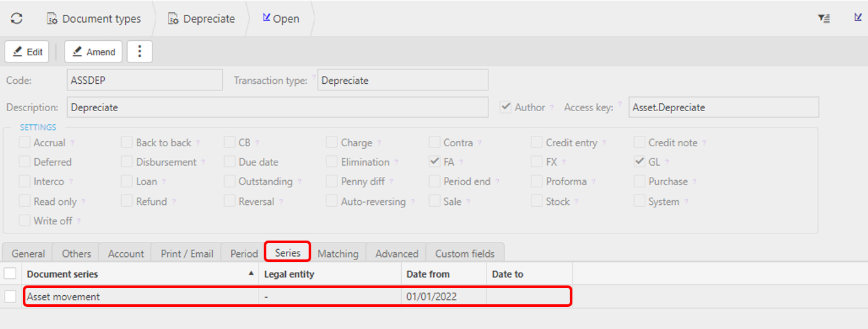Image resolution: width=868 pixels, height=329 pixels.
Task: Check the Auto-reversing option
Action: (331, 202)
